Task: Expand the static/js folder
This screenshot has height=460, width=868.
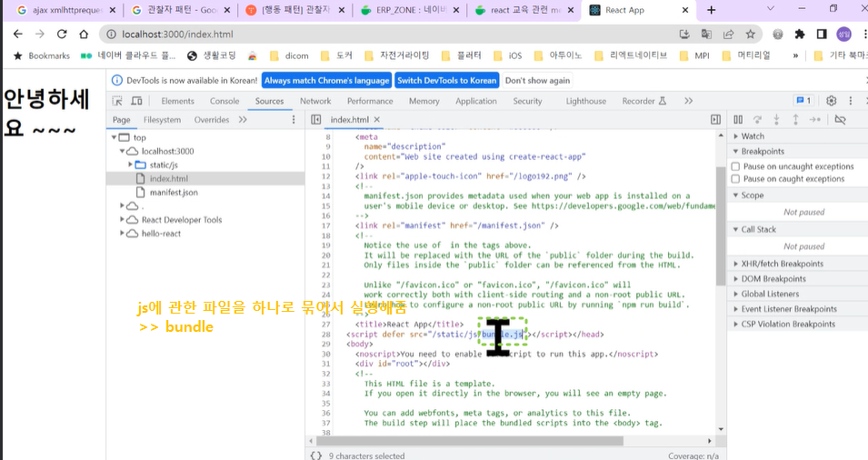Action: (x=131, y=165)
